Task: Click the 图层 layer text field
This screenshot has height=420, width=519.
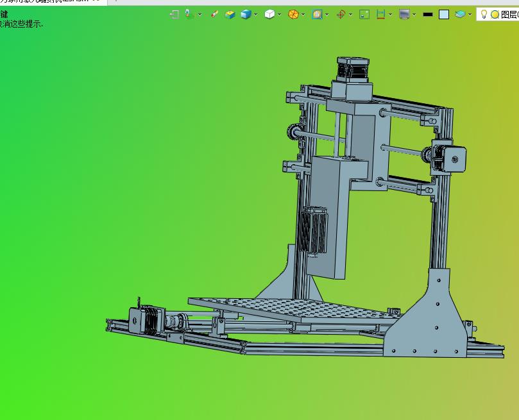Action: point(509,15)
